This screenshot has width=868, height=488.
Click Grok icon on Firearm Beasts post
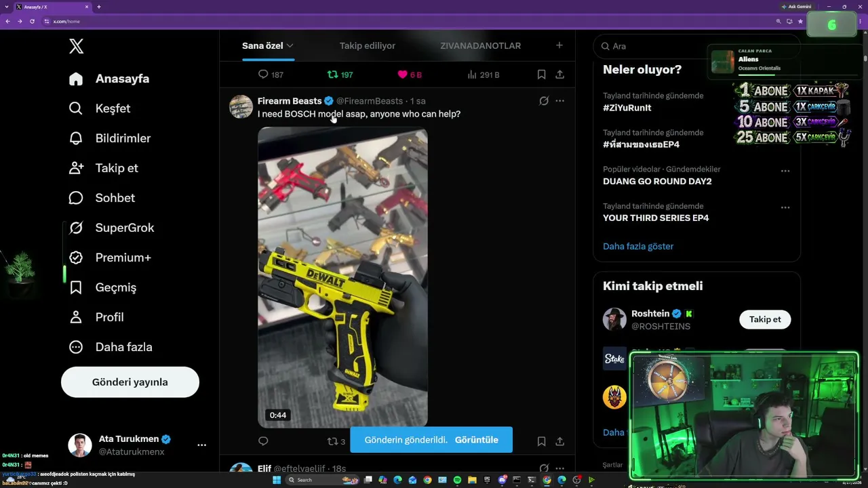pos(544,101)
